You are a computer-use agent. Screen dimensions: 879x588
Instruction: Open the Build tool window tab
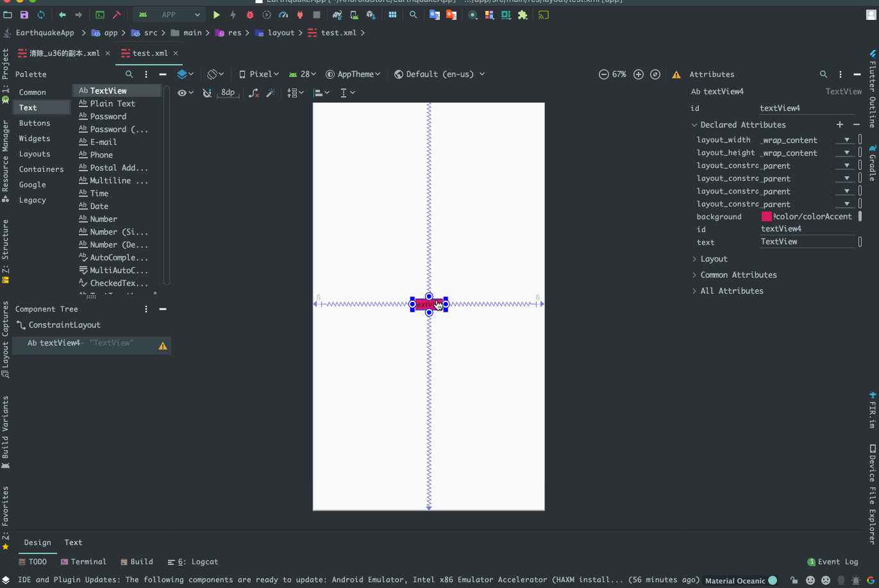(x=136, y=562)
